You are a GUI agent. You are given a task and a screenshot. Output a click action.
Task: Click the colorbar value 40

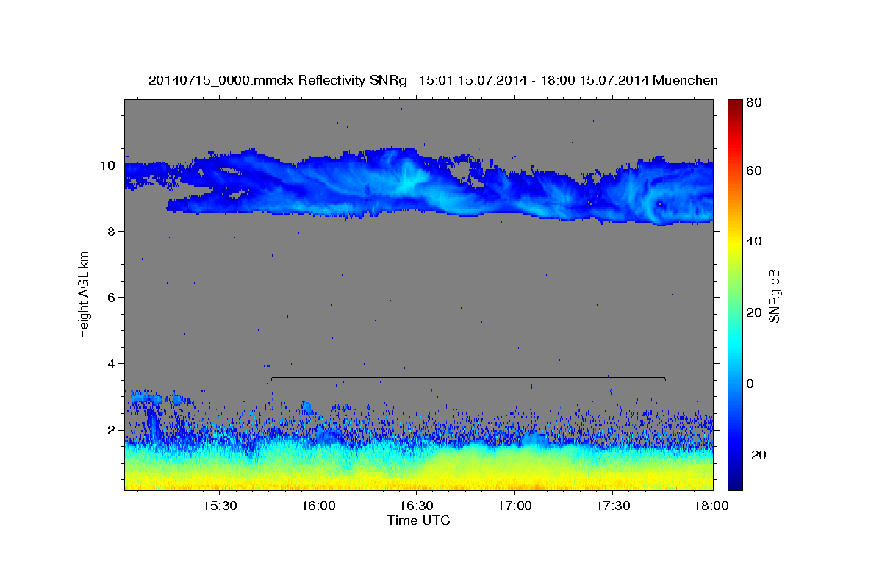point(753,241)
